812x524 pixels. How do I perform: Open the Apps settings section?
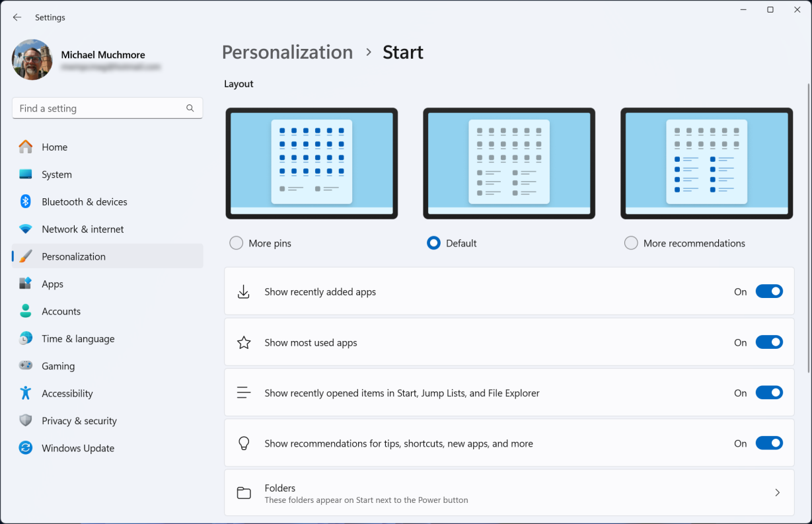pos(52,284)
